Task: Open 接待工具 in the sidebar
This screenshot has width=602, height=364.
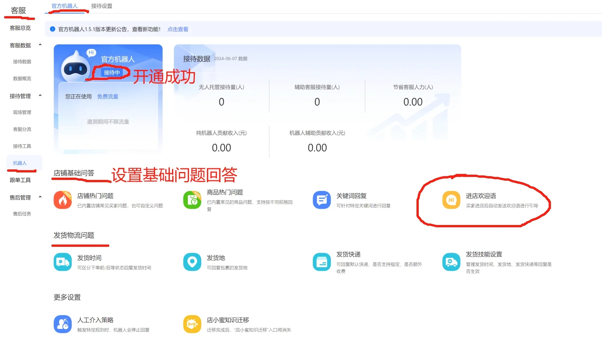Action: (x=22, y=146)
